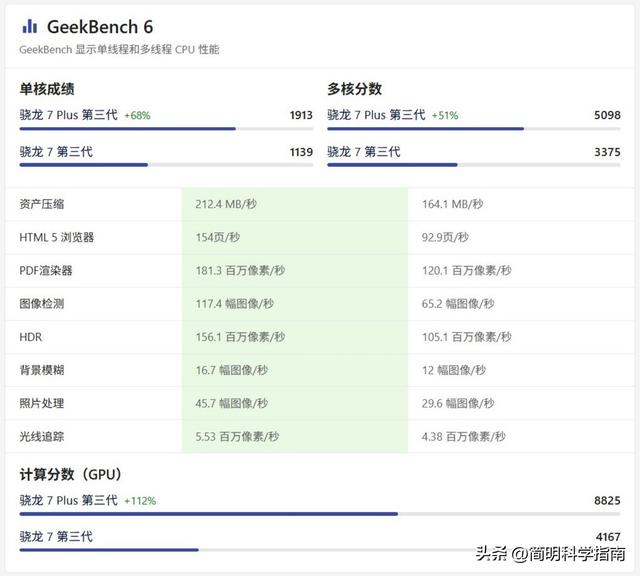Select the 资产压缩 row label
640x576 pixels.
[x=42, y=204]
